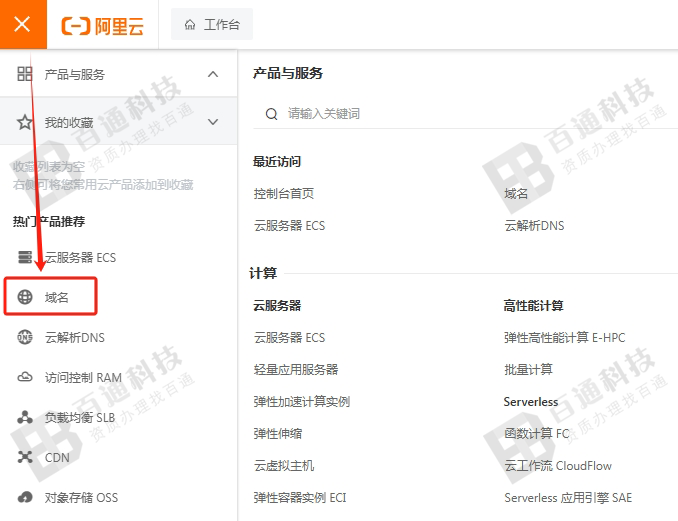Click the 高性能计算 category heading
The image size is (678, 521).
[534, 306]
